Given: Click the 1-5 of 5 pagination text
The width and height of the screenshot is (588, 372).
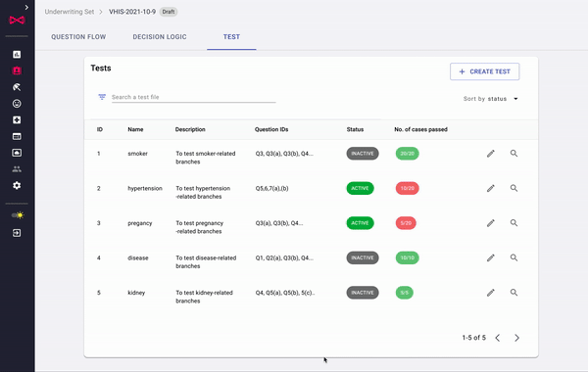Looking at the screenshot, I should tap(473, 338).
